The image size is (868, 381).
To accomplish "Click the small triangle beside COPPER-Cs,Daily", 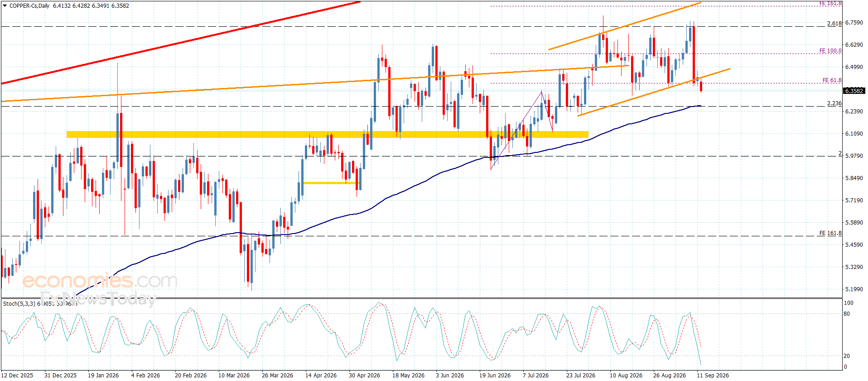I will tap(5, 6).
